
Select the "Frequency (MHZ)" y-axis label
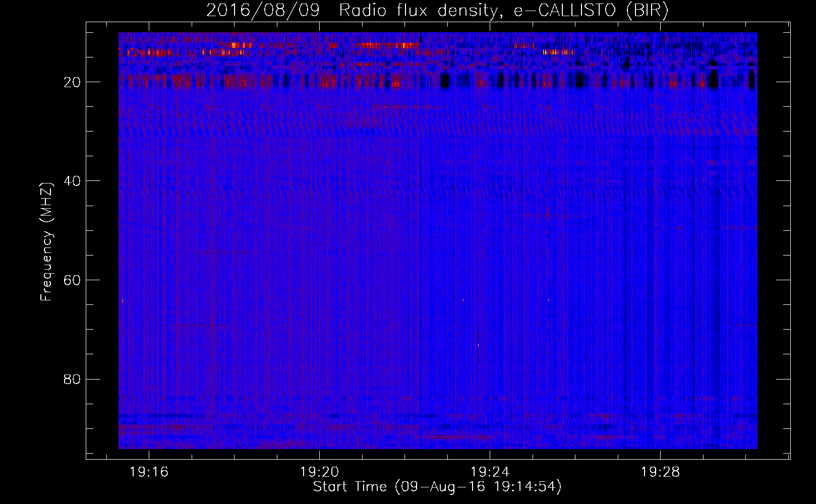click(x=46, y=242)
